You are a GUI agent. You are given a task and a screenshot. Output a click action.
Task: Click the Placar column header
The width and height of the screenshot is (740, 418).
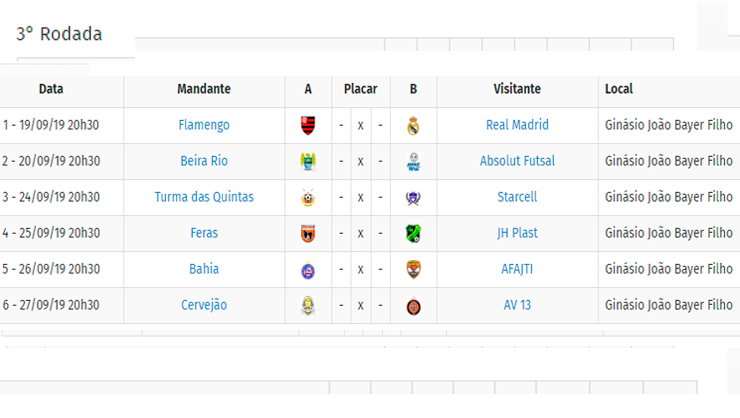click(x=361, y=89)
